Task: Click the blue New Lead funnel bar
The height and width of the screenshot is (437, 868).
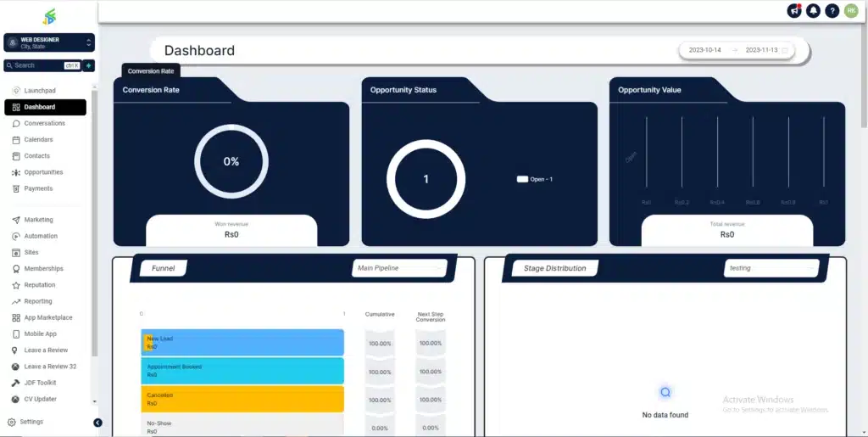Action: coord(242,343)
